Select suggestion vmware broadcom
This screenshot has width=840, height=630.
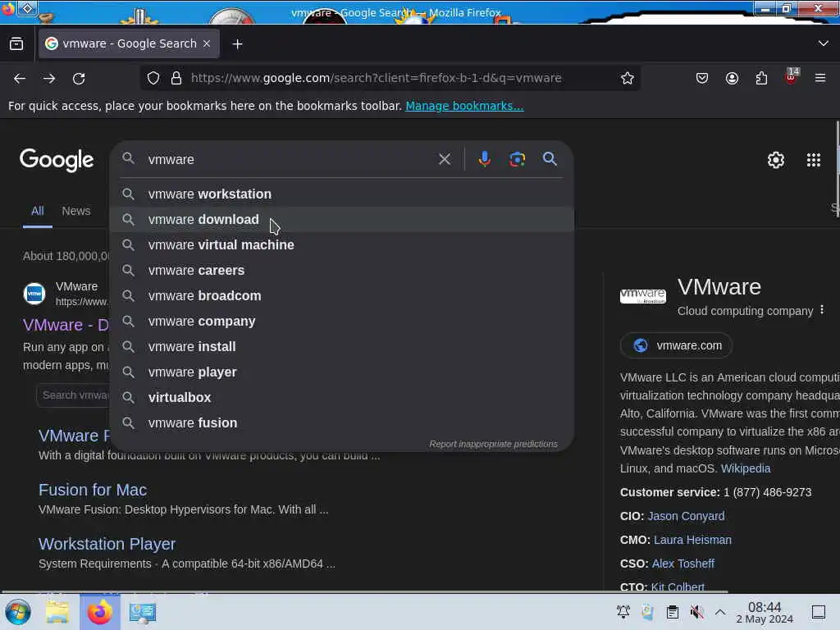342,295
